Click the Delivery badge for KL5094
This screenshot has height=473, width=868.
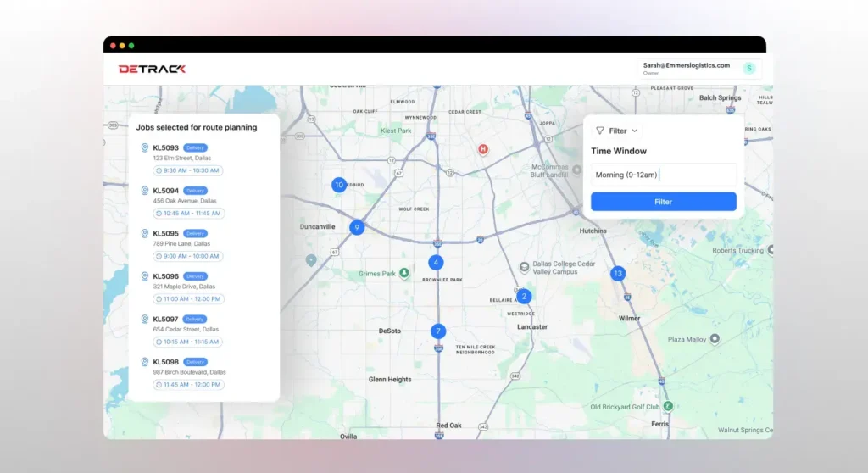pyautogui.click(x=195, y=191)
